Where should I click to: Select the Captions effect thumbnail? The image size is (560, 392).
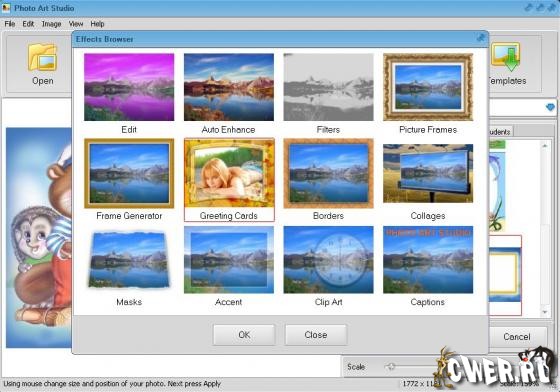(428, 260)
